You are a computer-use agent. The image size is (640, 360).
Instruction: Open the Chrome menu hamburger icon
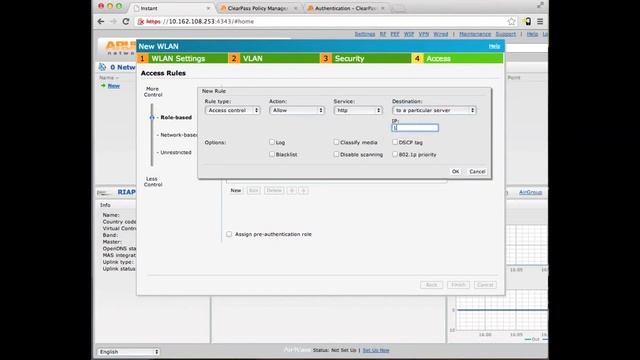pos(540,22)
